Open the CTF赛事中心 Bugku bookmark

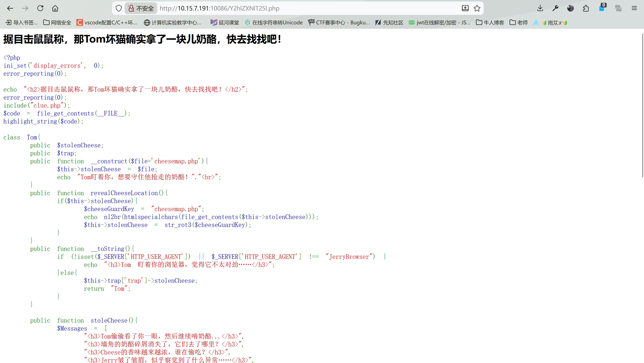click(x=339, y=22)
